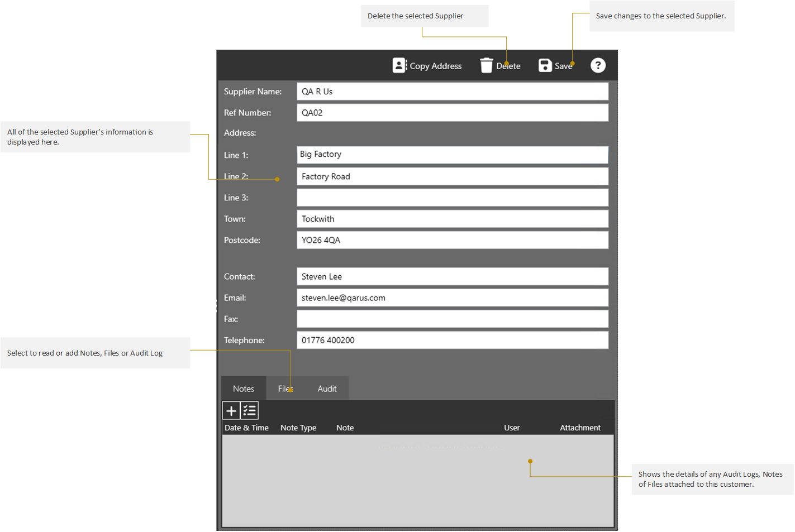Screen dimensions: 795x532
Task: Click the Note column header
Action: (x=345, y=428)
